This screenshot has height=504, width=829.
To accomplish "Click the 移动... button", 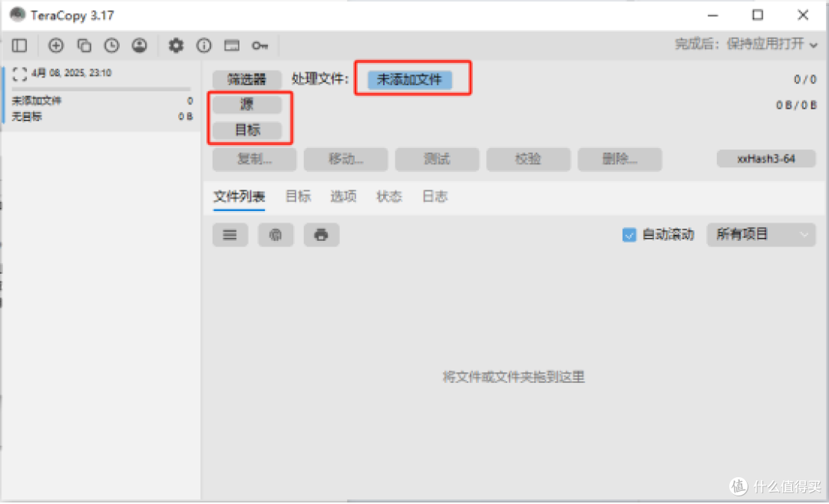I will coord(345,160).
